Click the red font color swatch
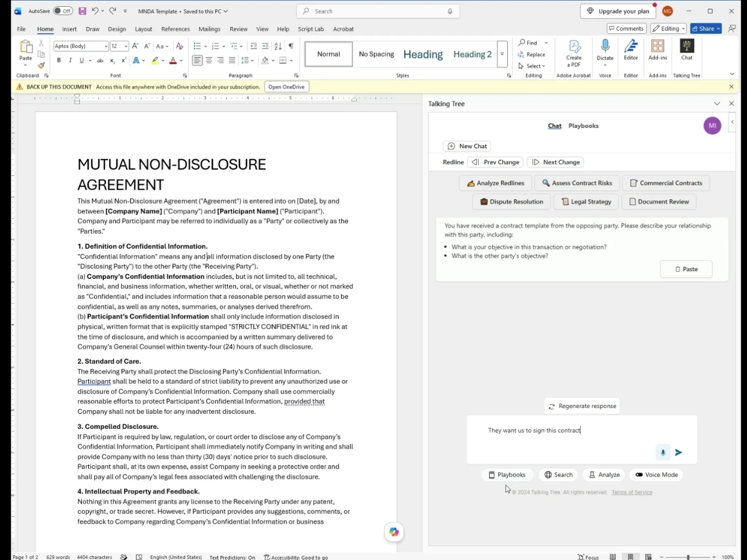 [173, 61]
